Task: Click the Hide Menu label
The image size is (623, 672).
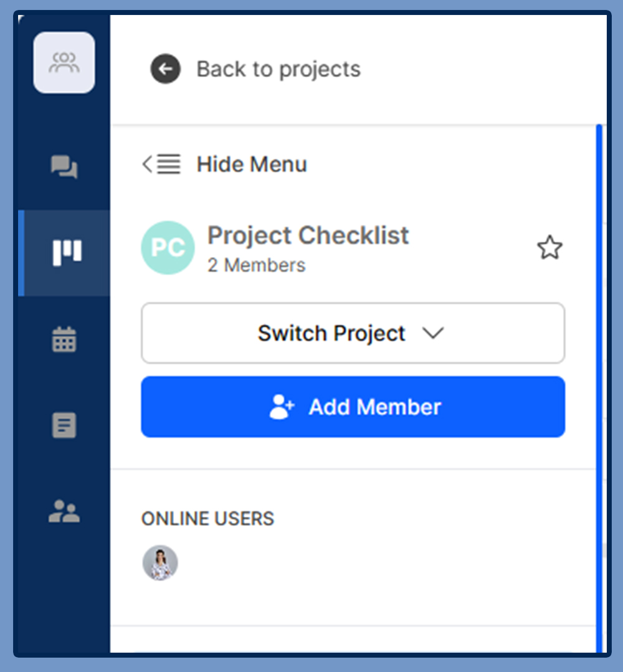Action: 252,164
